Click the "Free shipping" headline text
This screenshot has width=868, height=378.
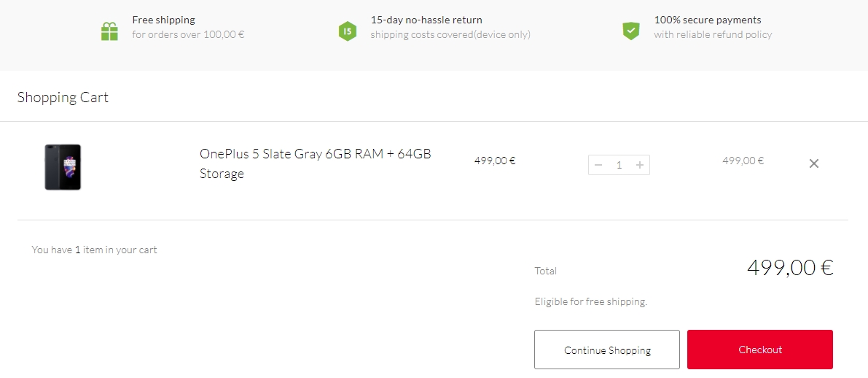pyautogui.click(x=163, y=20)
